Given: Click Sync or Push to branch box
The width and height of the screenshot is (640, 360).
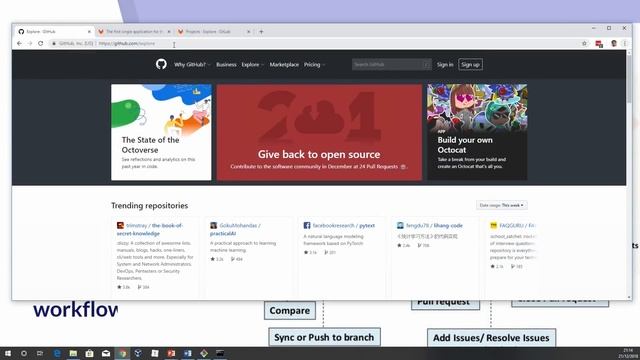Looking at the screenshot, I should 324,337.
